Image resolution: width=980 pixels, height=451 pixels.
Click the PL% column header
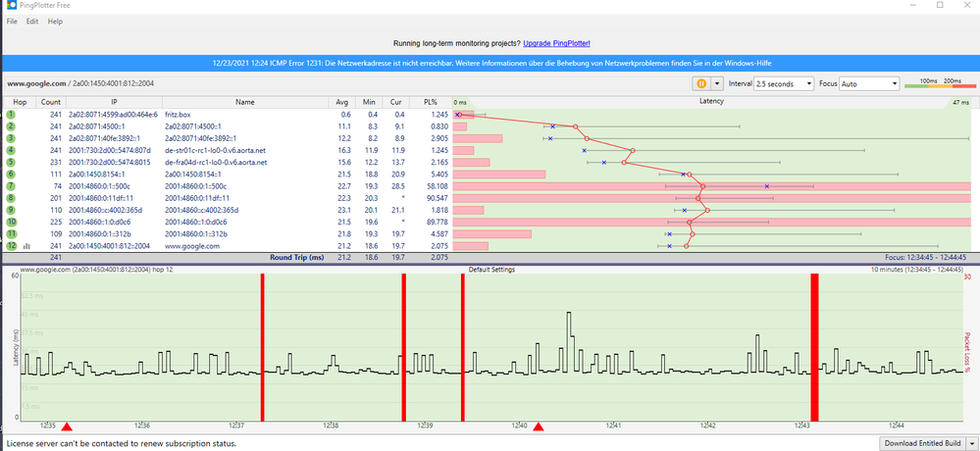430,102
